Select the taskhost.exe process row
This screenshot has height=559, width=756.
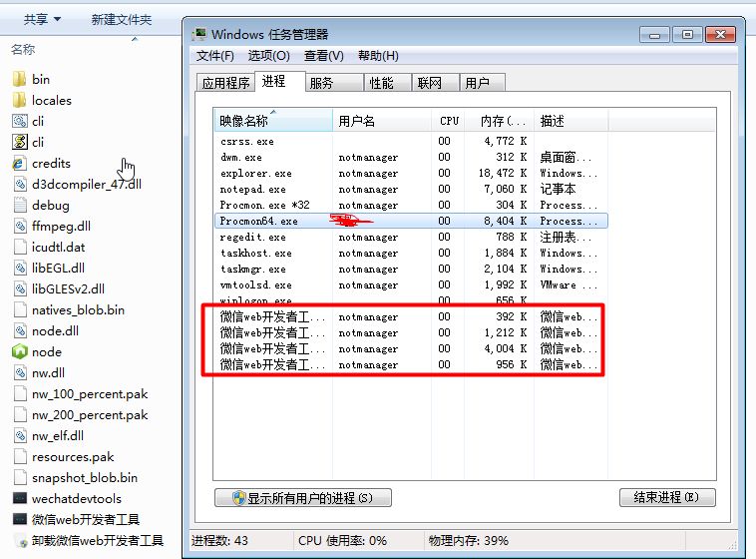(411, 253)
